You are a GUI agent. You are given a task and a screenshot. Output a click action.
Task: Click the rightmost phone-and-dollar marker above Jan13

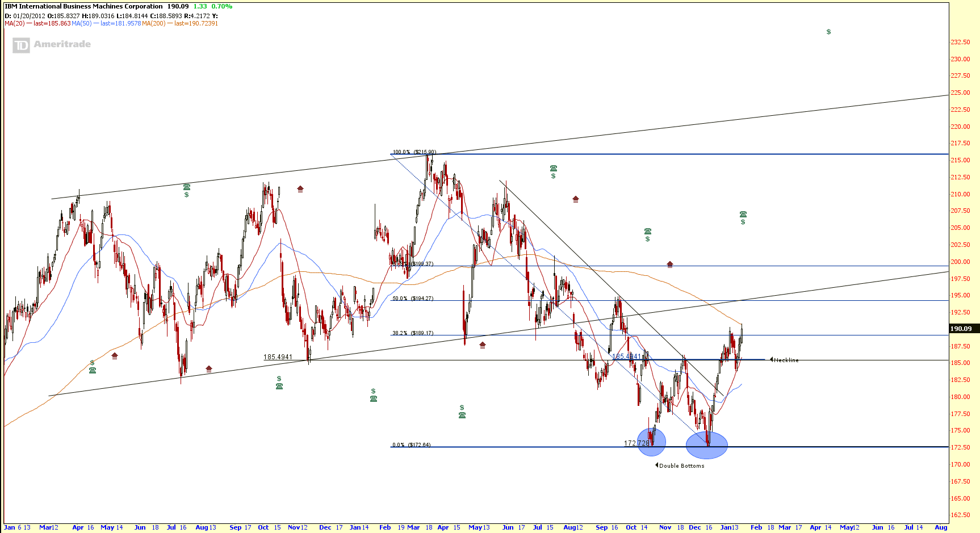(743, 218)
